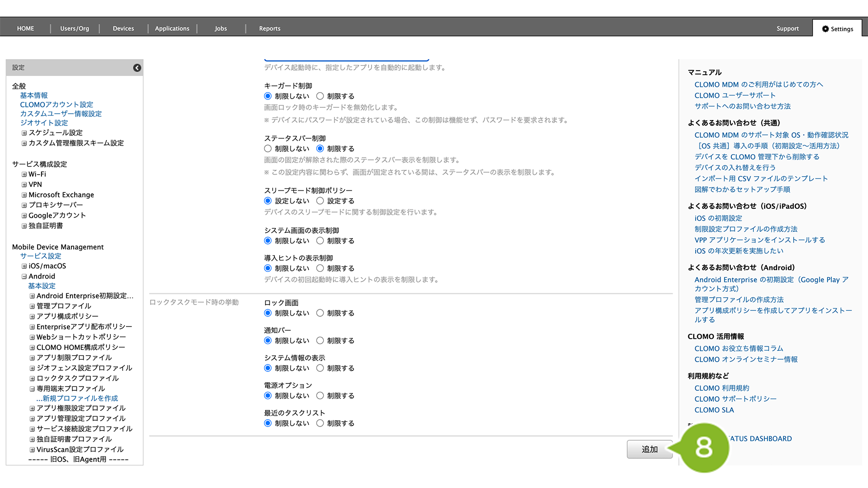The height and width of the screenshot is (488, 868).
Task: Open …新規プロファイルを作成 link
Action: [x=77, y=398]
